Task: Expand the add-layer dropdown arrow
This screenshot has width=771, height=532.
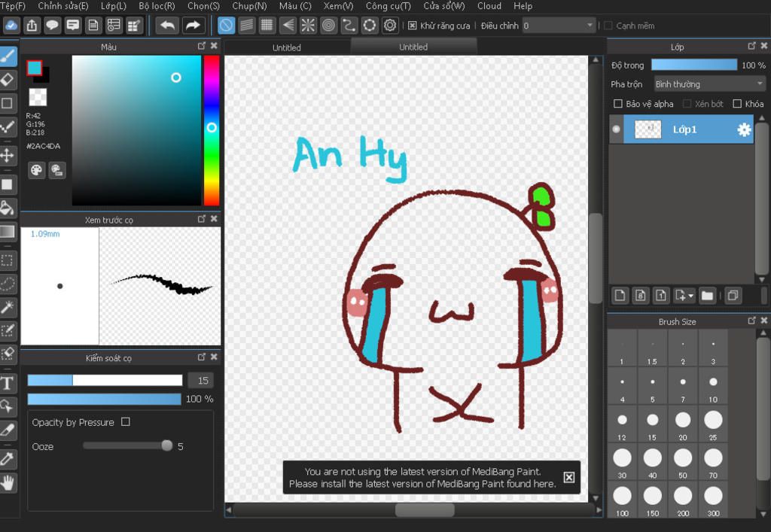Action: tap(691, 296)
